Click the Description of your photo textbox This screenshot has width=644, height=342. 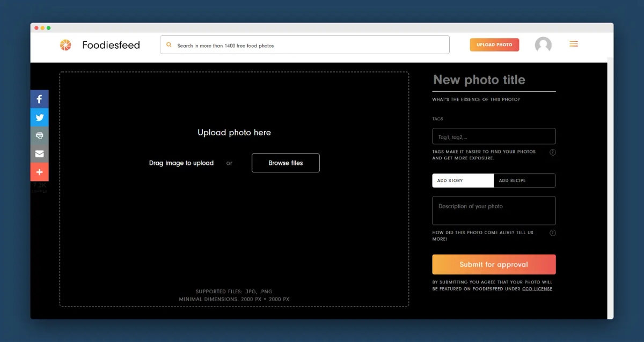click(494, 210)
